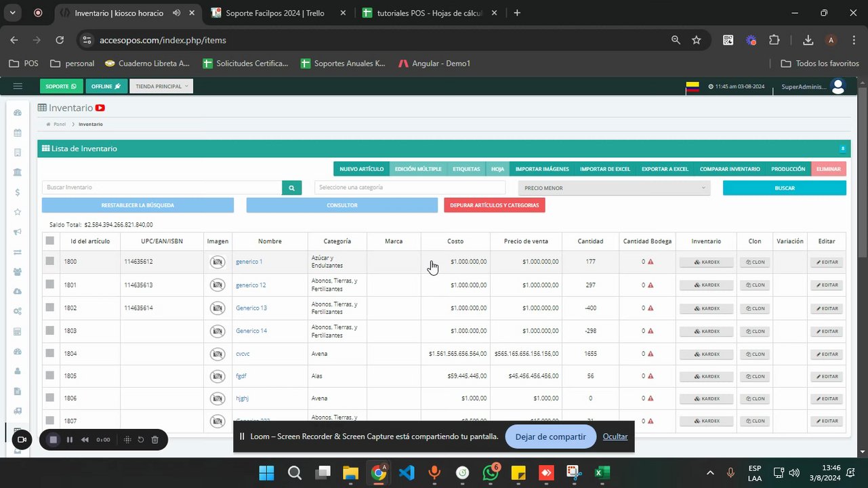Screen dimensions: 868x488
Task: Click the Buscar button
Action: tap(785, 188)
